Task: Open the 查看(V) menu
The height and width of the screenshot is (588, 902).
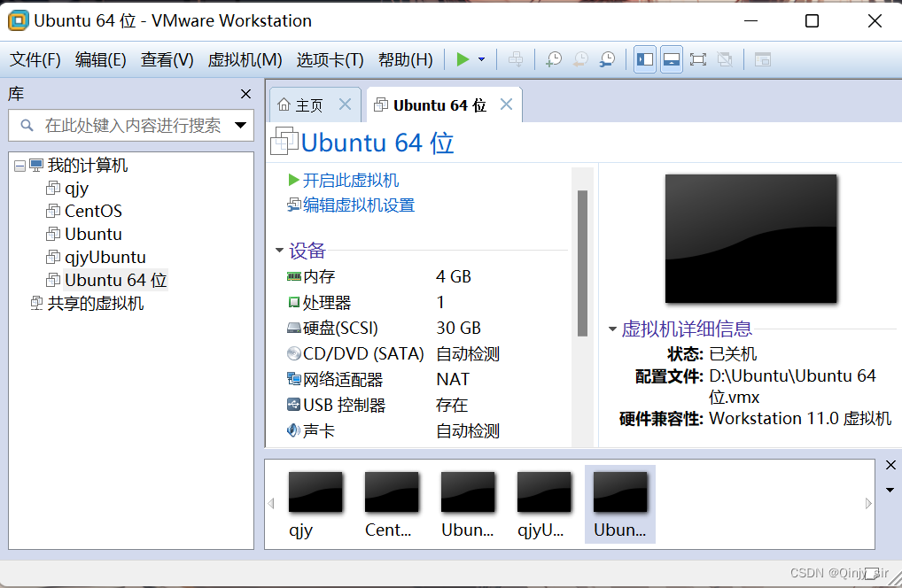Action: point(167,59)
